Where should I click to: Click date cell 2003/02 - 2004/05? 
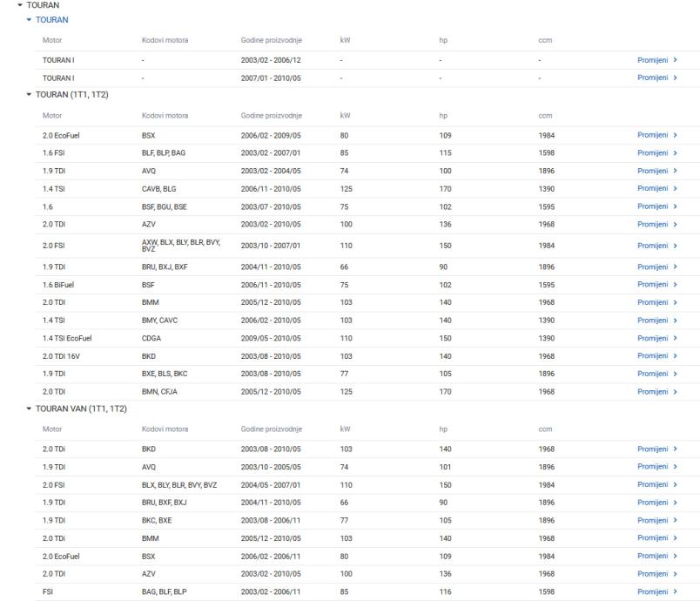click(x=271, y=171)
